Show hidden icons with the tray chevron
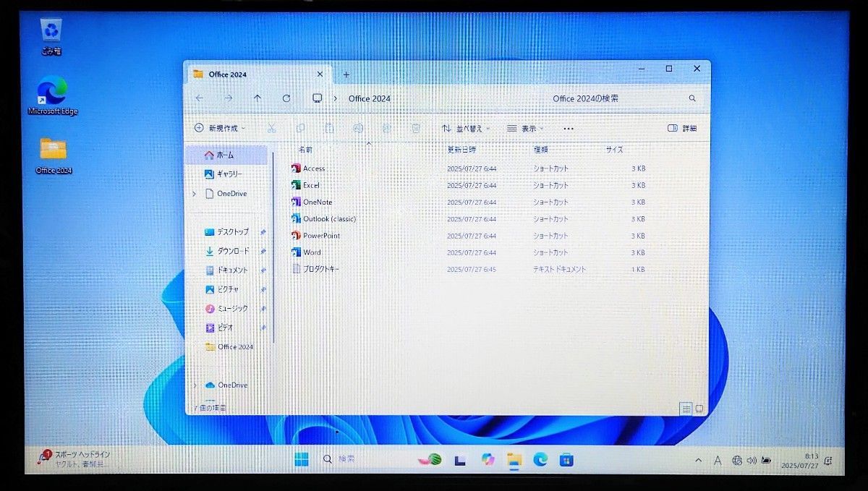The image size is (868, 491). [698, 461]
